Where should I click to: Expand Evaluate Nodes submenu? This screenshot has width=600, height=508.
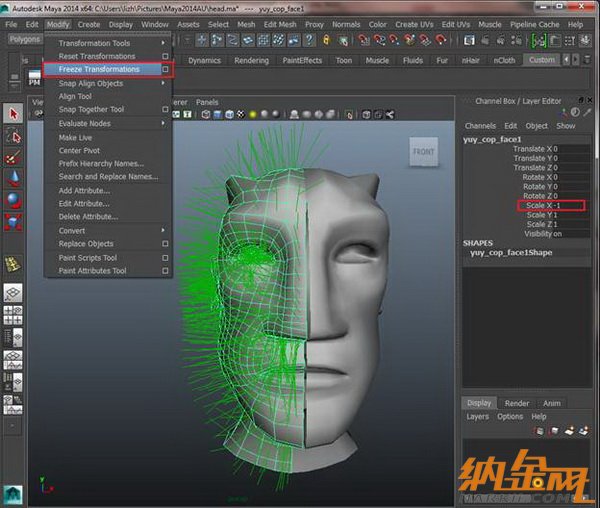(x=163, y=123)
